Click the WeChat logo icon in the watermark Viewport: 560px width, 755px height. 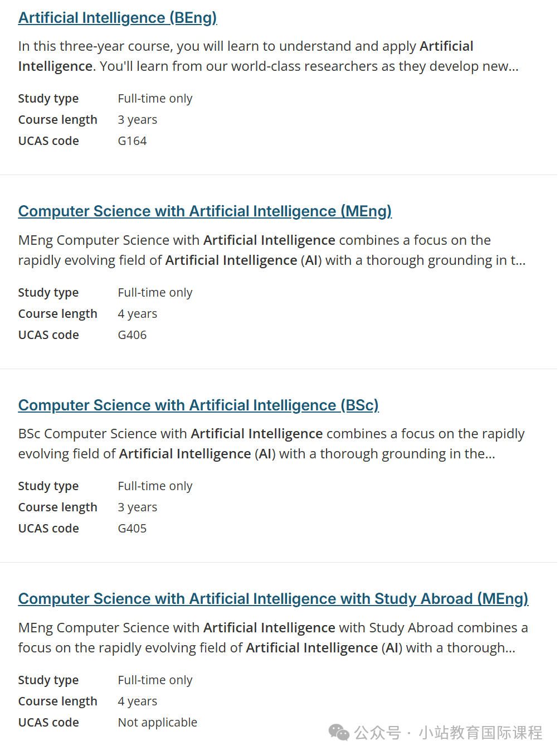(x=339, y=733)
